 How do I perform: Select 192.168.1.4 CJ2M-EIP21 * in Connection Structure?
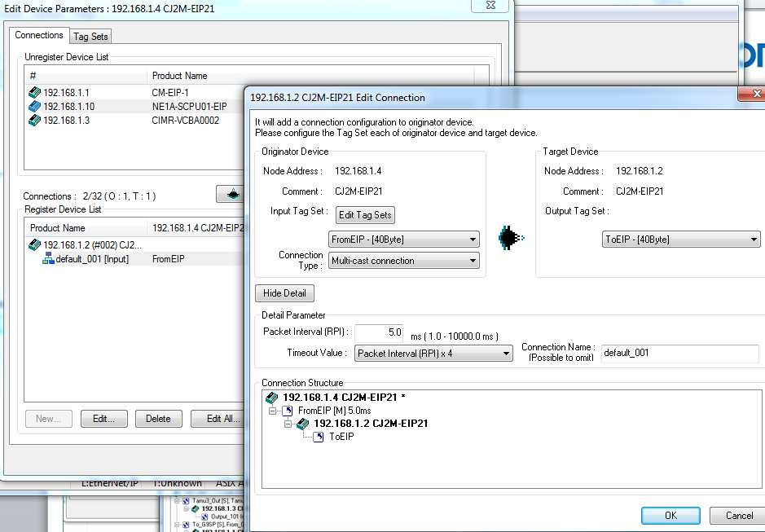point(344,398)
